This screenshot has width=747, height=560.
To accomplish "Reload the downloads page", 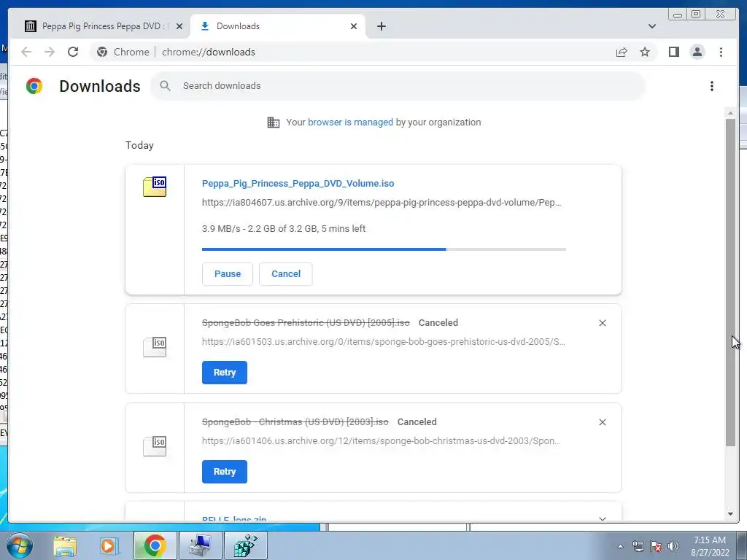I will point(73,52).
